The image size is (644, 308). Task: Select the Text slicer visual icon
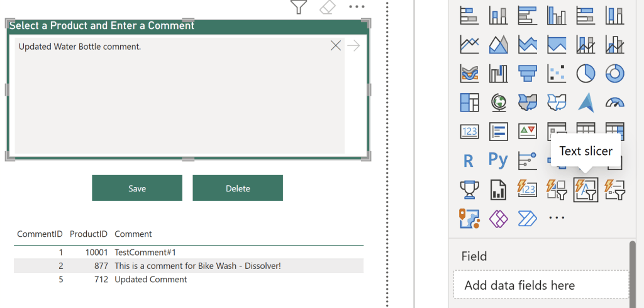585,189
